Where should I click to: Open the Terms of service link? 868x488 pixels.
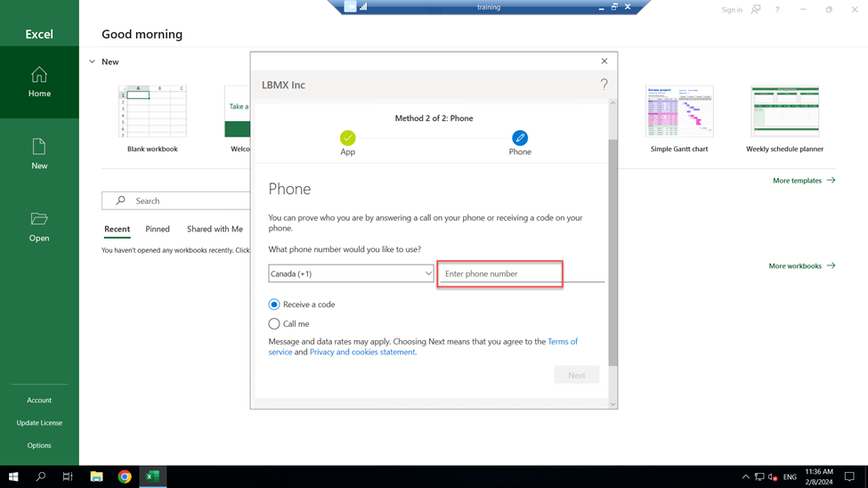[x=562, y=342]
